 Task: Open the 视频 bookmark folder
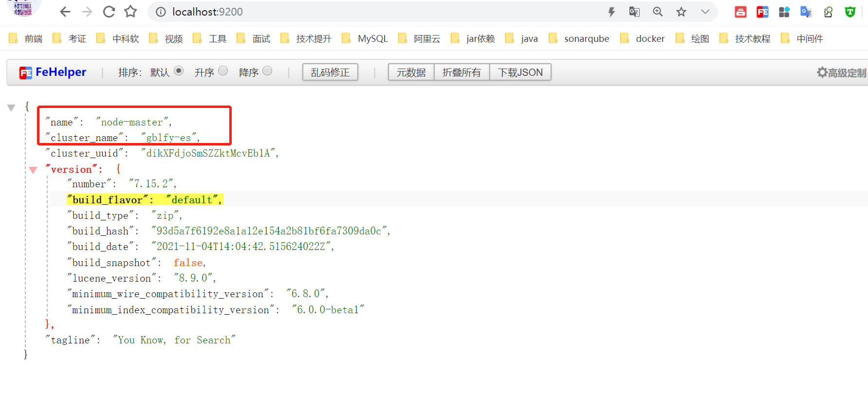pyautogui.click(x=166, y=38)
